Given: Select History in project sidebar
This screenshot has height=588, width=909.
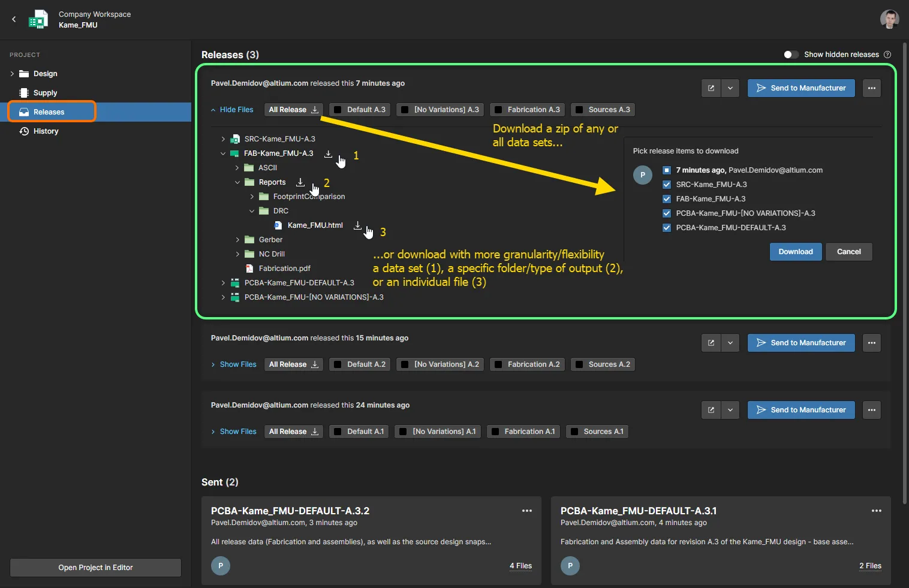Looking at the screenshot, I should click(46, 131).
